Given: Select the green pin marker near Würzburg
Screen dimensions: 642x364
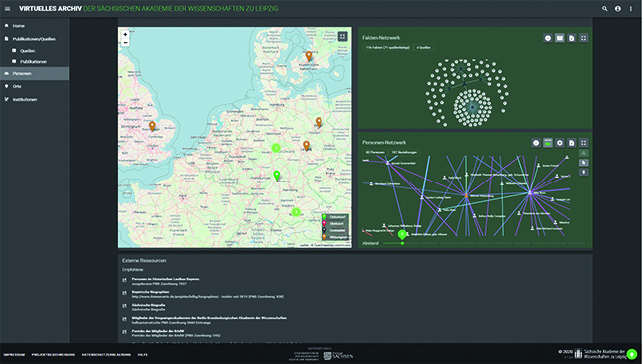Looking at the screenshot, I should 277,176.
